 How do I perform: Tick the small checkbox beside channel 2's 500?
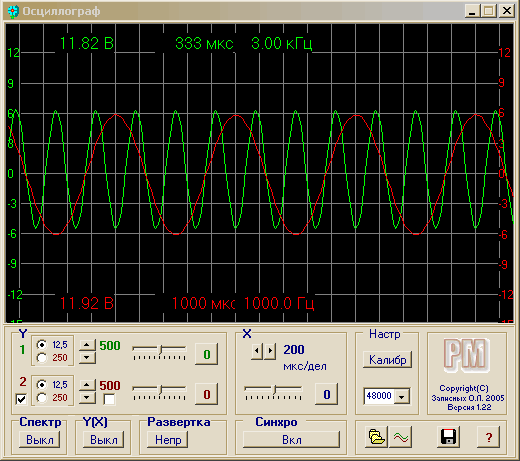(x=109, y=399)
